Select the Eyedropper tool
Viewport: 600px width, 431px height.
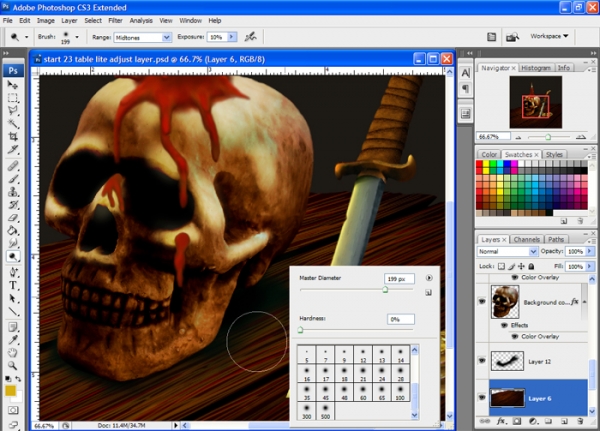click(x=13, y=340)
